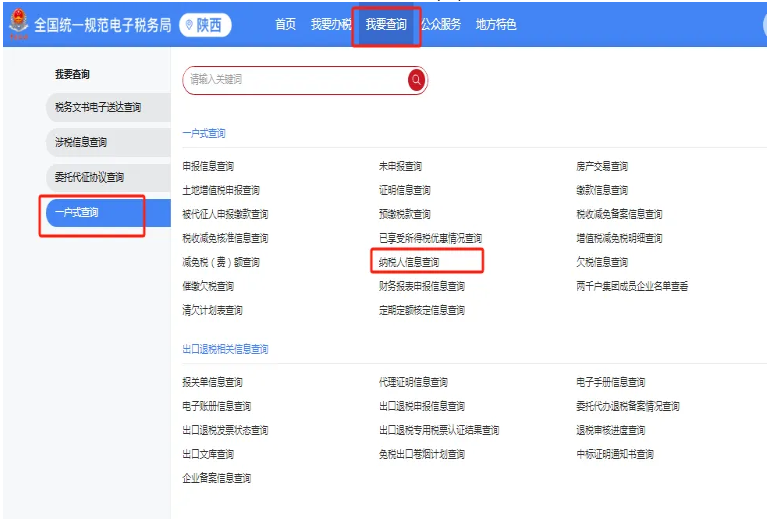Select 一户式查询 in the left sidebar
The width and height of the screenshot is (771, 520).
pyautogui.click(x=77, y=212)
